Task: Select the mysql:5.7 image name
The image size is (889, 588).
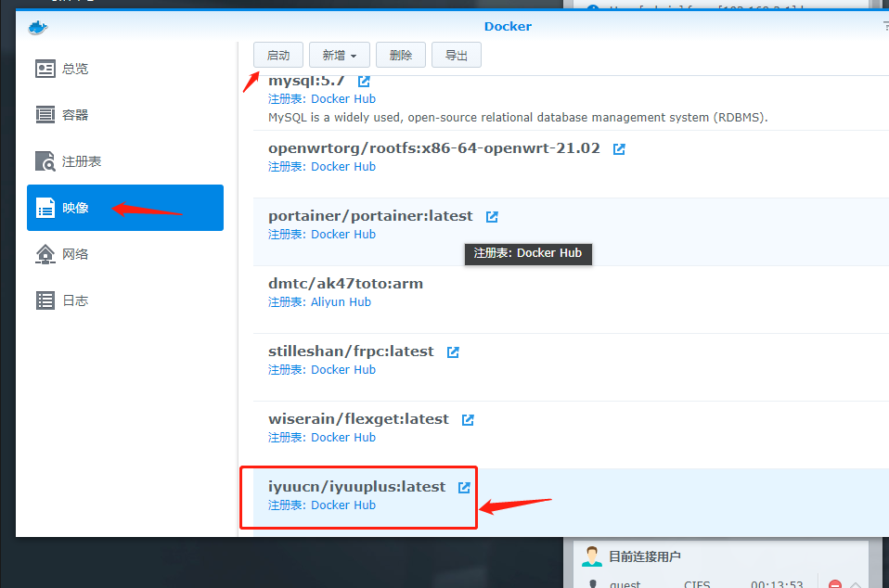Action: 306,82
